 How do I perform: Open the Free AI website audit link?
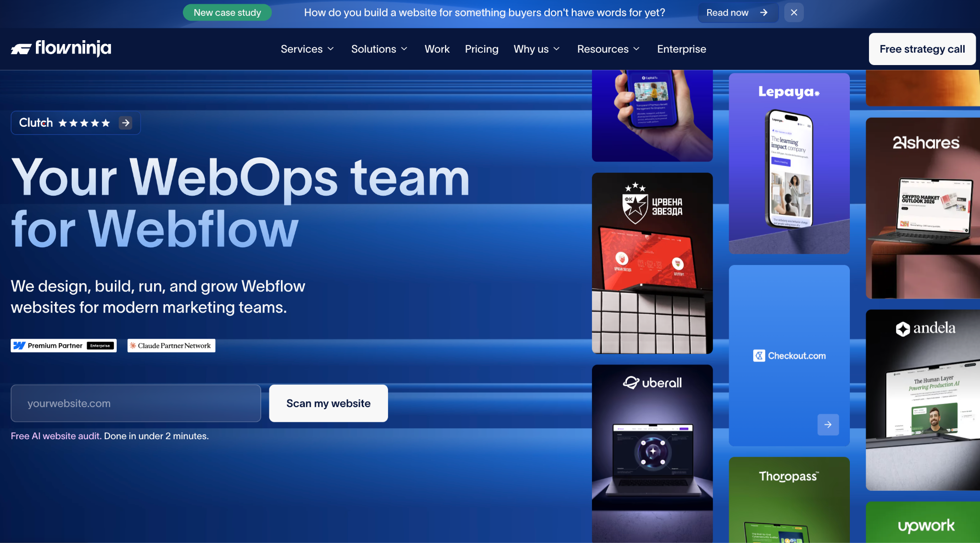pos(56,436)
